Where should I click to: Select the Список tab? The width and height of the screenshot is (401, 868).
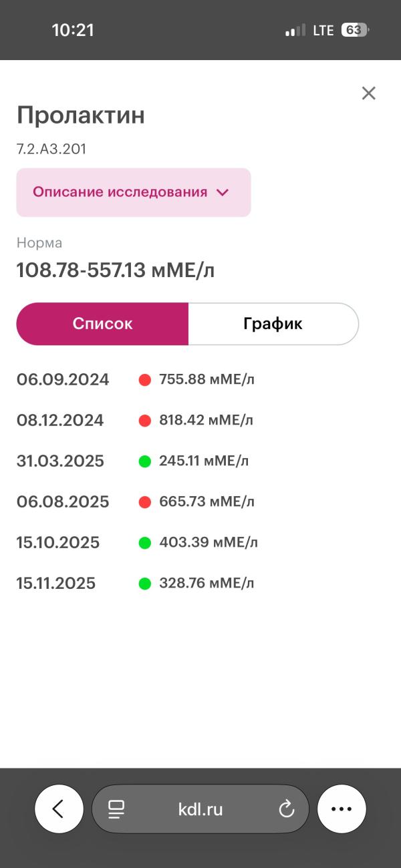102,323
